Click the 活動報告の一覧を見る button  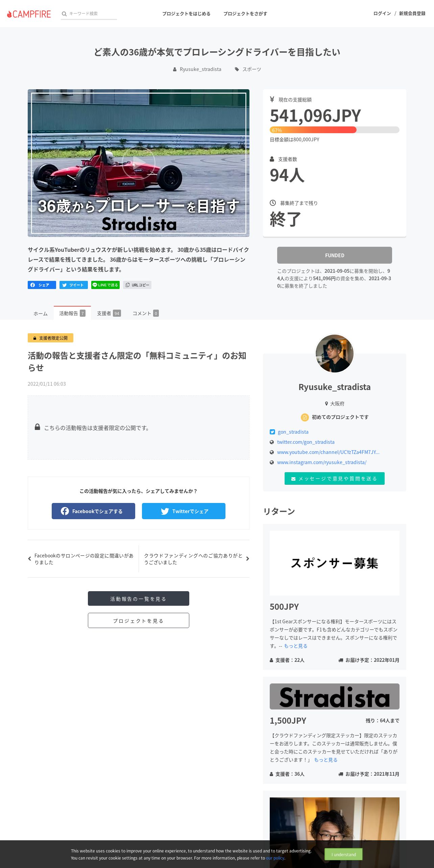(x=139, y=599)
